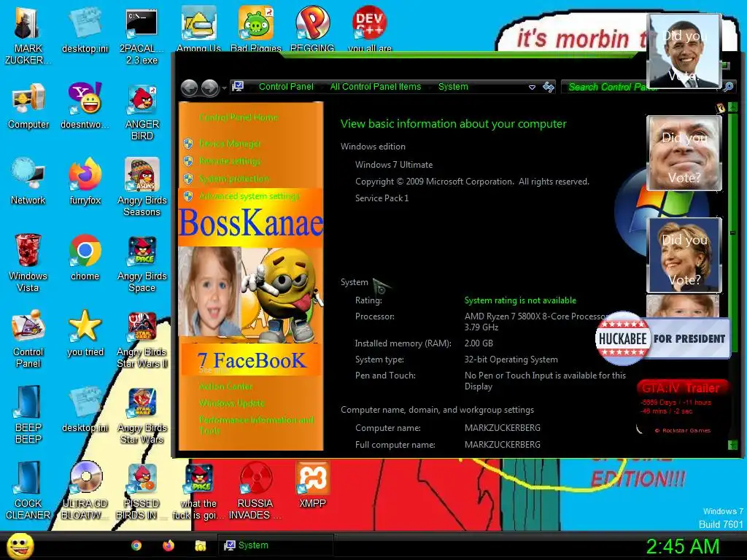The width and height of the screenshot is (747, 560).
Task: Launch furryfox browser desktop icon
Action: coord(85,182)
